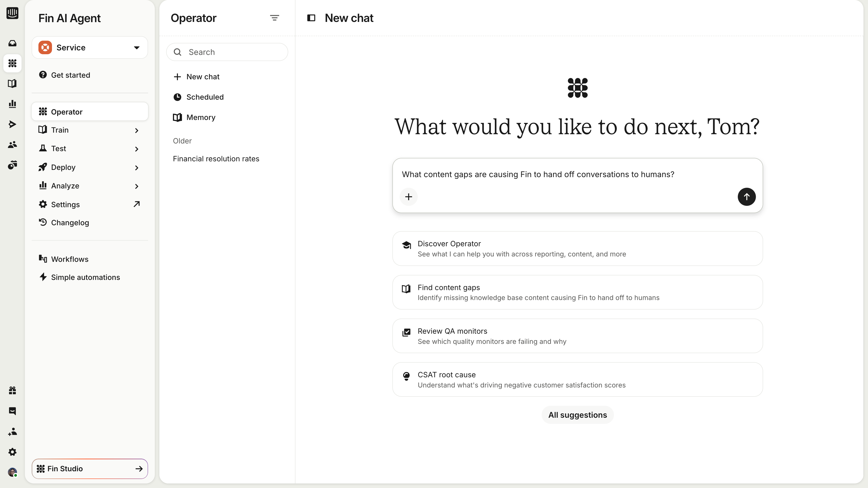The width and height of the screenshot is (868, 488).
Task: Choose the Find content gaps suggestion
Action: (x=577, y=292)
